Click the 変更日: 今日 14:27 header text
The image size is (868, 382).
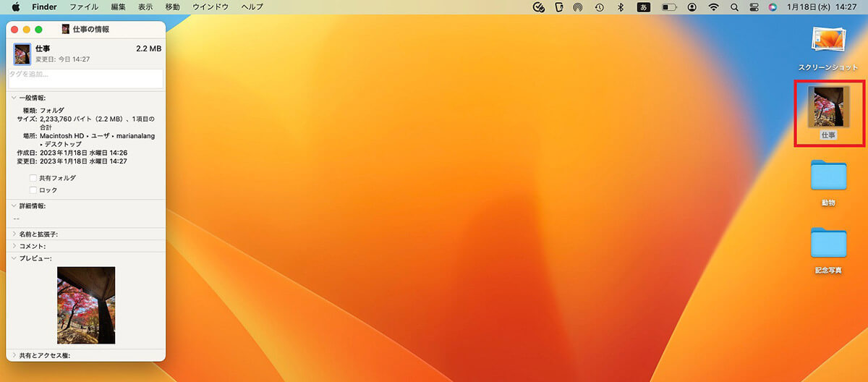click(63, 59)
